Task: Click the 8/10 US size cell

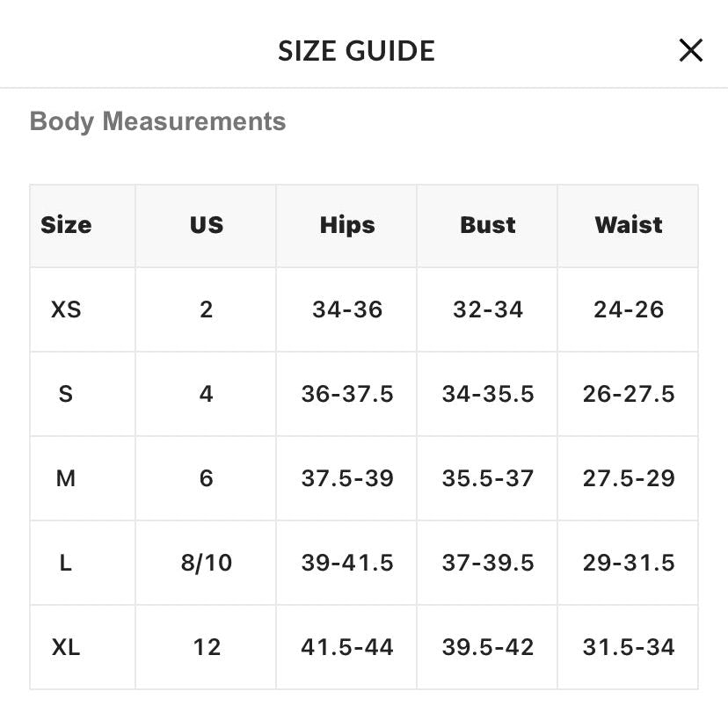Action: 207,563
